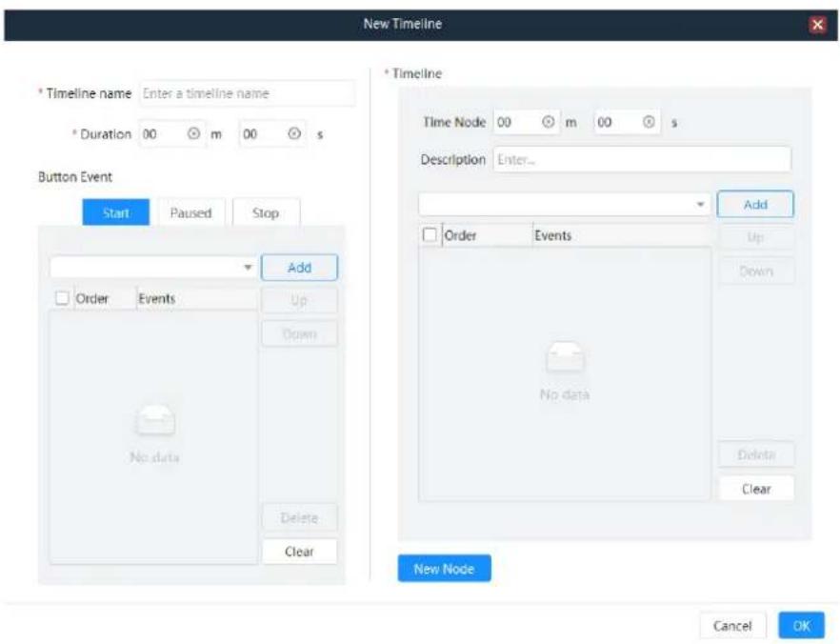This screenshot has height=644, width=840.
Task: Click the Time Node seconds clock icon
Action: tap(649, 122)
